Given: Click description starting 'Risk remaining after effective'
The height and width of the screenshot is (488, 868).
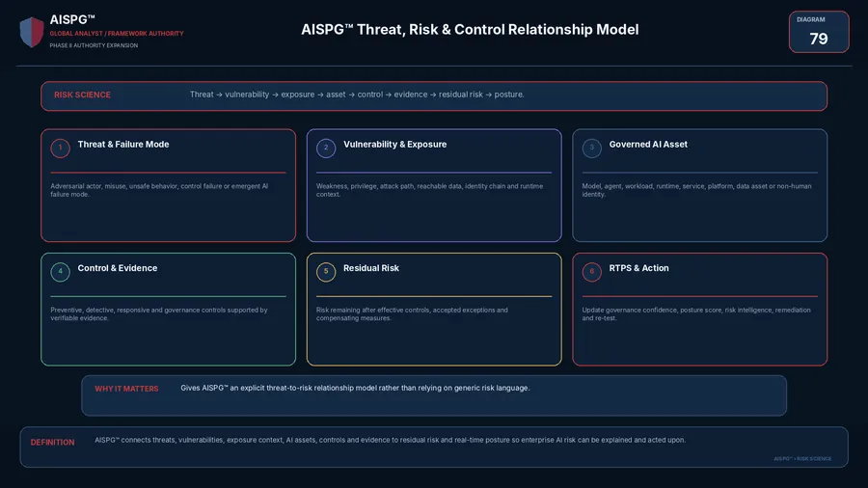Looking at the screenshot, I should [412, 314].
